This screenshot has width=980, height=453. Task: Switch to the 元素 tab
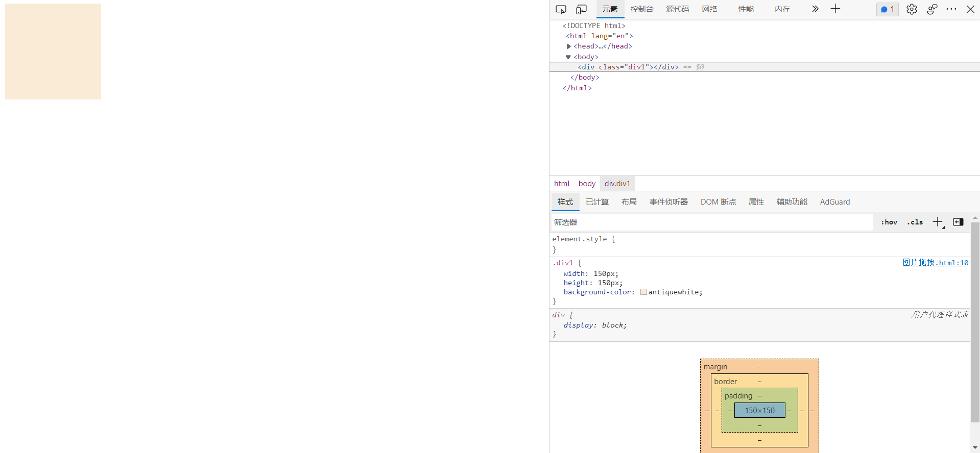610,9
